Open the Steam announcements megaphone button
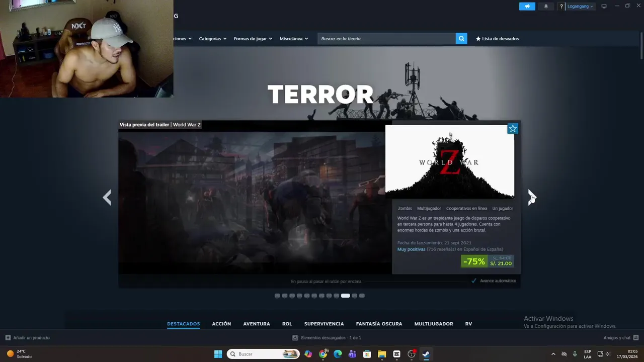 [527, 7]
